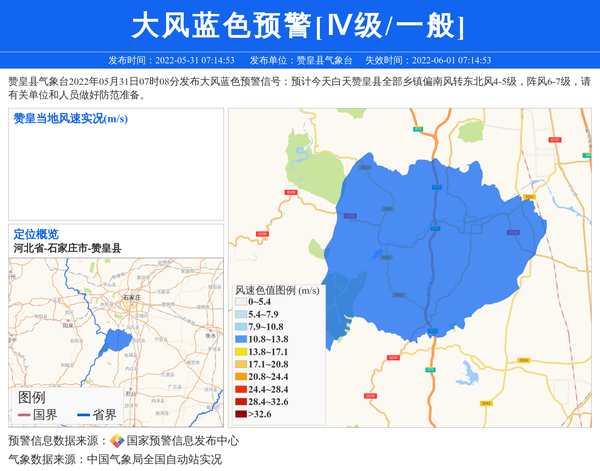Select the 5.4~7.9 legend color swatch
The height and width of the screenshot is (471, 600).
[x=240, y=314]
